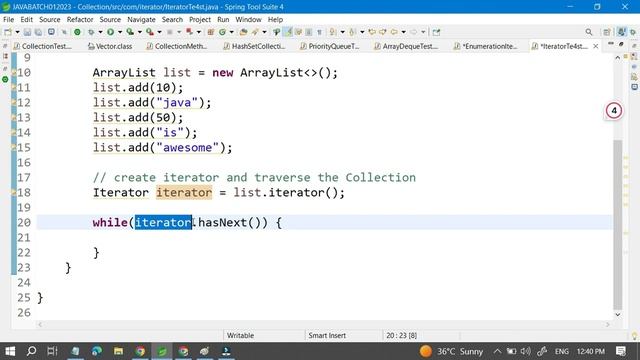Image resolution: width=640 pixels, height=360 pixels.
Task: Expand the Coverage dropdown arrow
Action: click(x=140, y=32)
